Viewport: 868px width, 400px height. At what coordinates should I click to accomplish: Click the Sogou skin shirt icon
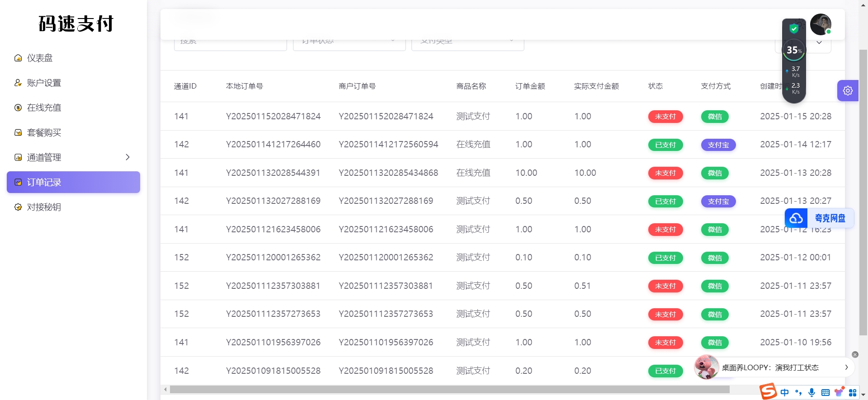pos(839,392)
